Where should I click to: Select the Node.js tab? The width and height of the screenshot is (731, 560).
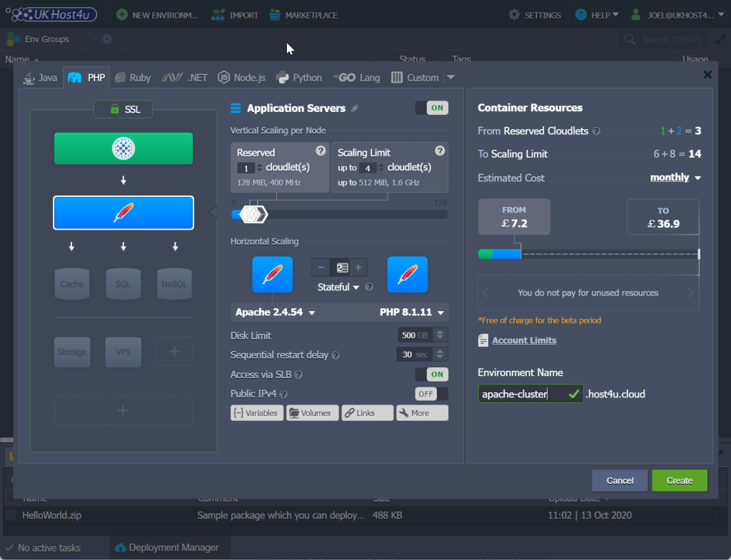(x=241, y=77)
